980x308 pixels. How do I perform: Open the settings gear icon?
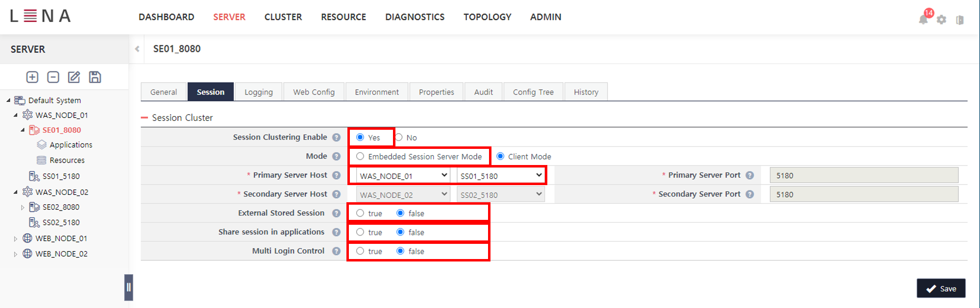pyautogui.click(x=941, y=20)
